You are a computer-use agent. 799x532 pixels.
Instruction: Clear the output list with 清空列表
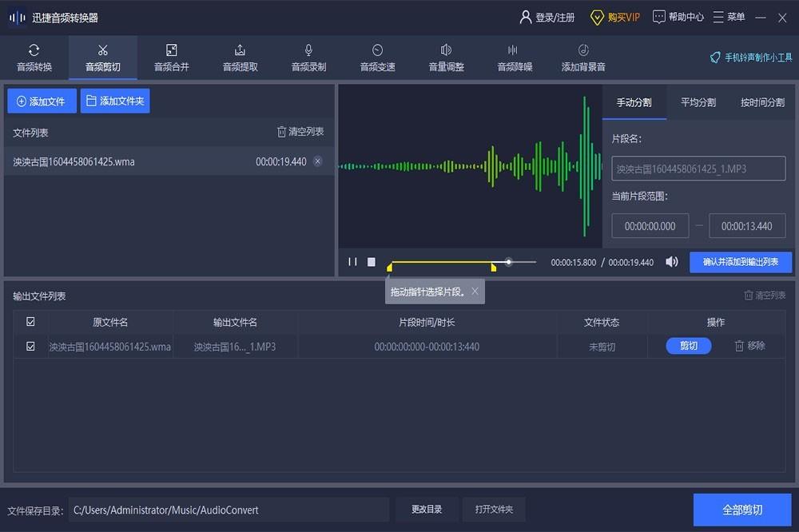click(765, 295)
